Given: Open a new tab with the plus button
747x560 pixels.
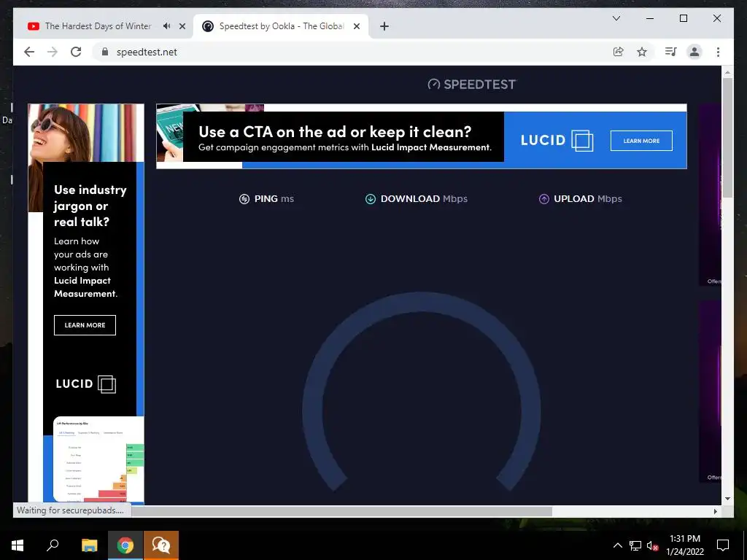Looking at the screenshot, I should [384, 26].
